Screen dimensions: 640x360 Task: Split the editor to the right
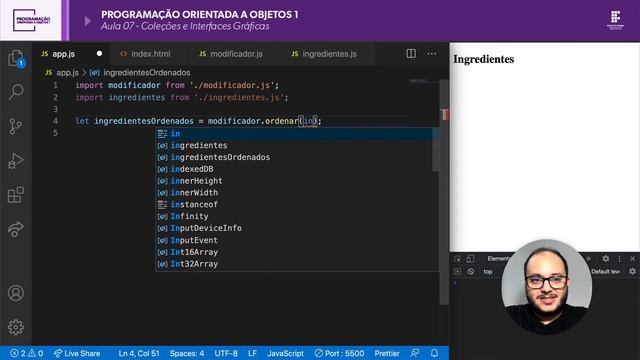click(x=411, y=53)
